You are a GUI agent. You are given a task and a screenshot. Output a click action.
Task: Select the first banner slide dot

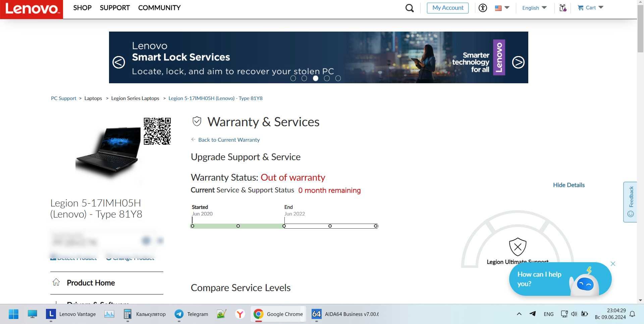click(x=293, y=78)
